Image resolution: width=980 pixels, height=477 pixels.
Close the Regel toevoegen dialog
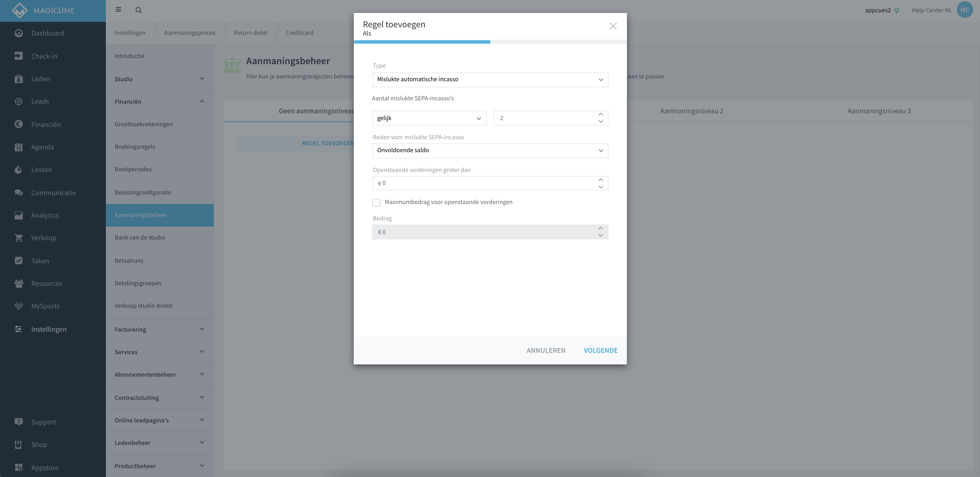point(613,26)
